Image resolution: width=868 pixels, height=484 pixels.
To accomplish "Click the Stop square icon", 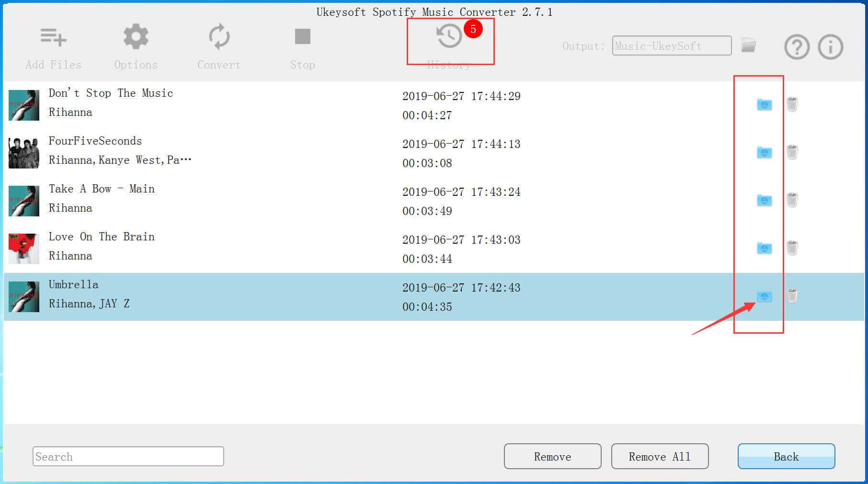I will (302, 36).
